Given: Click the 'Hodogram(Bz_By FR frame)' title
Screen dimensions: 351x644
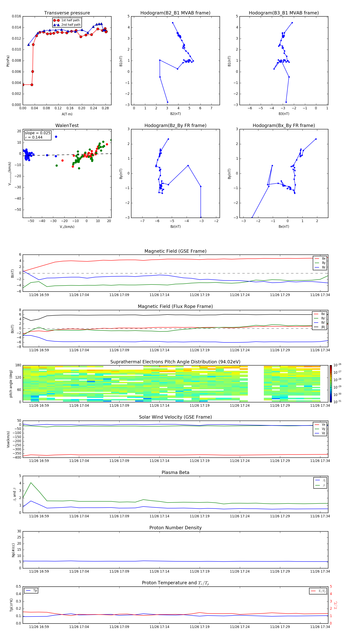Looking at the screenshot, I should 175,125.
